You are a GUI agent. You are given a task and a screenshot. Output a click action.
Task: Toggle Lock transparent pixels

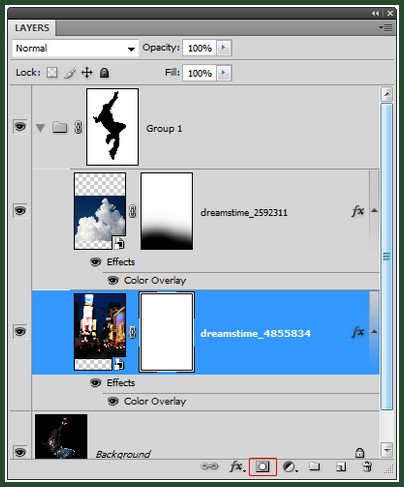52,72
